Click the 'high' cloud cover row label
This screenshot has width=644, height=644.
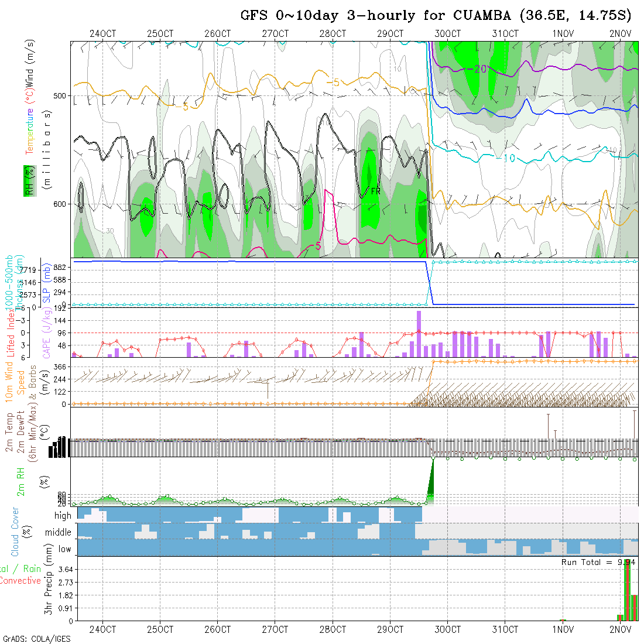coord(63,516)
